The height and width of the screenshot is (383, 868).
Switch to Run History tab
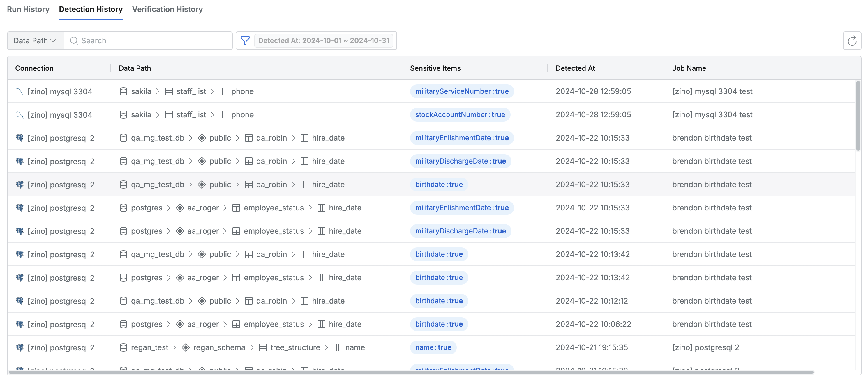tap(28, 9)
